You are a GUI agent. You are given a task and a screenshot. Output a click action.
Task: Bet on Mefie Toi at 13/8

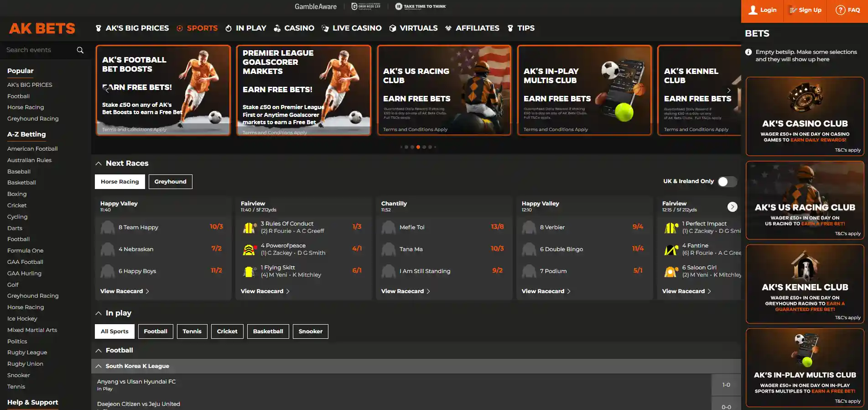pos(497,227)
